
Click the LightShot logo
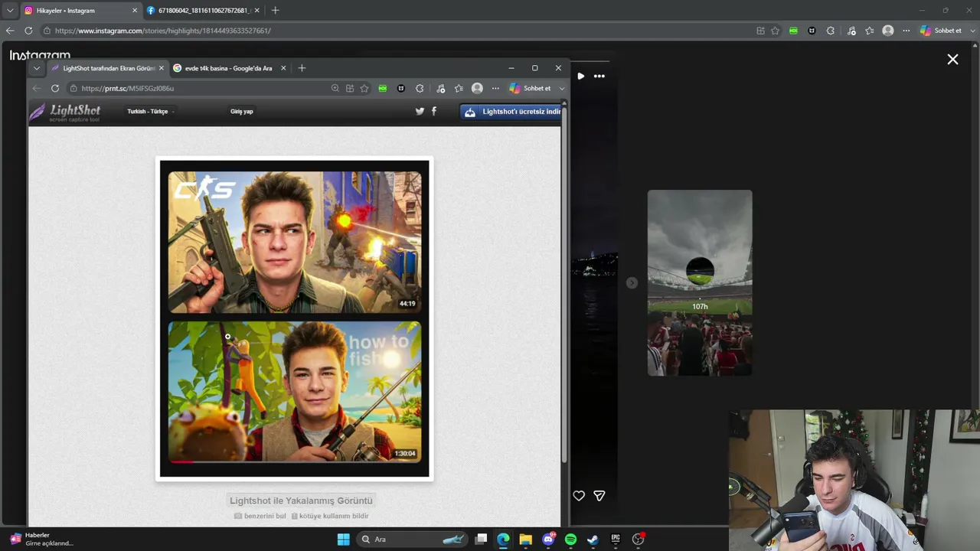[65, 112]
